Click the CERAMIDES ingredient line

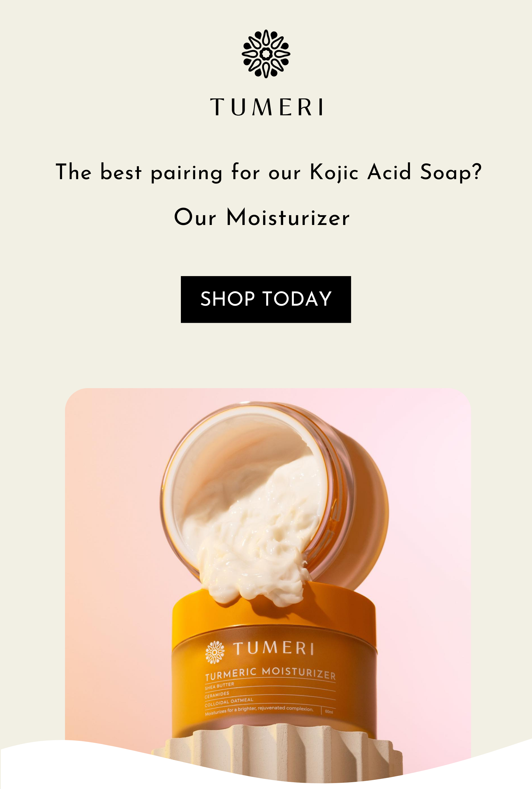(216, 695)
